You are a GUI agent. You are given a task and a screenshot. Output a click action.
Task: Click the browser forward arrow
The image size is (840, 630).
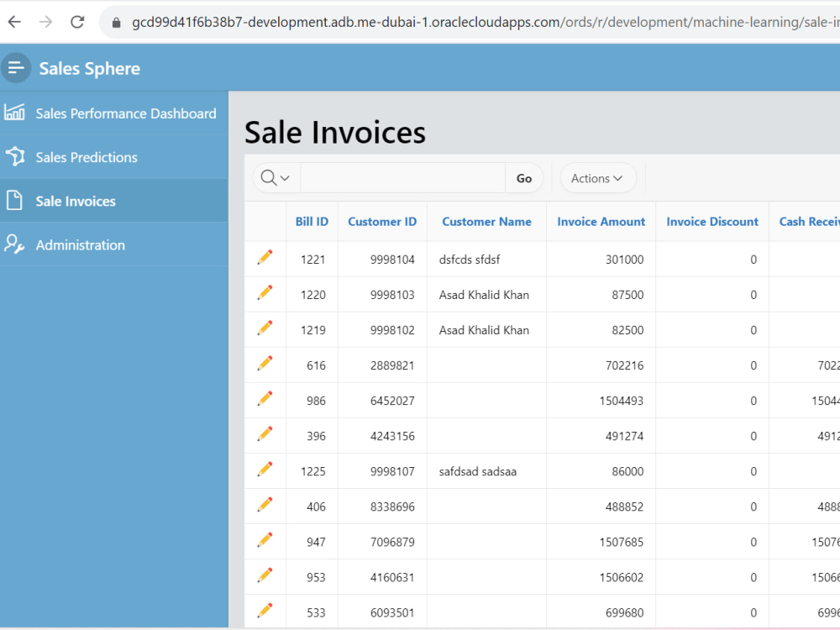pos(46,22)
